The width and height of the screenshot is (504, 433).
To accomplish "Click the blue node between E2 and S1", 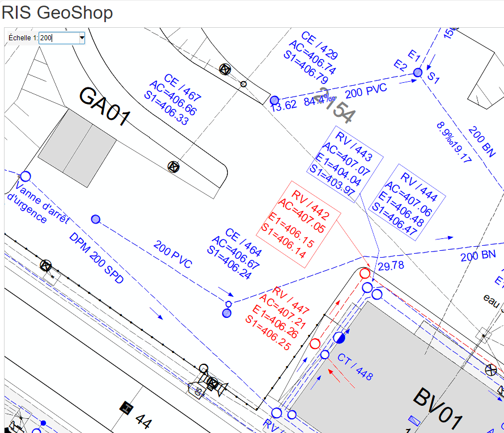I will pyautogui.click(x=418, y=73).
